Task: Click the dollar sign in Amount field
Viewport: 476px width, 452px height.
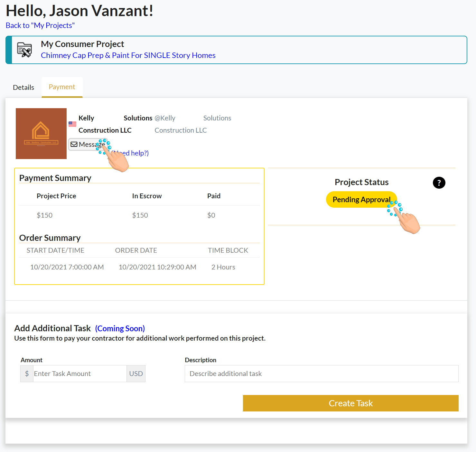Action: click(x=27, y=373)
